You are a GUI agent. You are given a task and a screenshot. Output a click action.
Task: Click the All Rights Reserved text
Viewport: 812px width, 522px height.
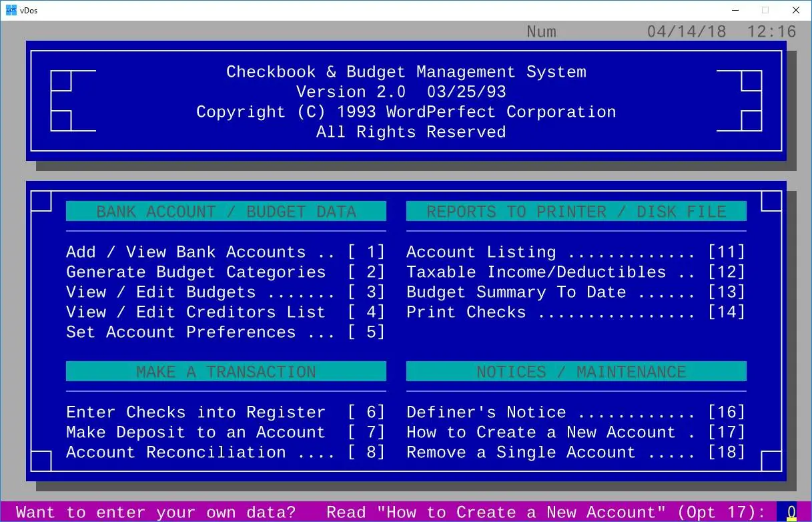pyautogui.click(x=411, y=132)
